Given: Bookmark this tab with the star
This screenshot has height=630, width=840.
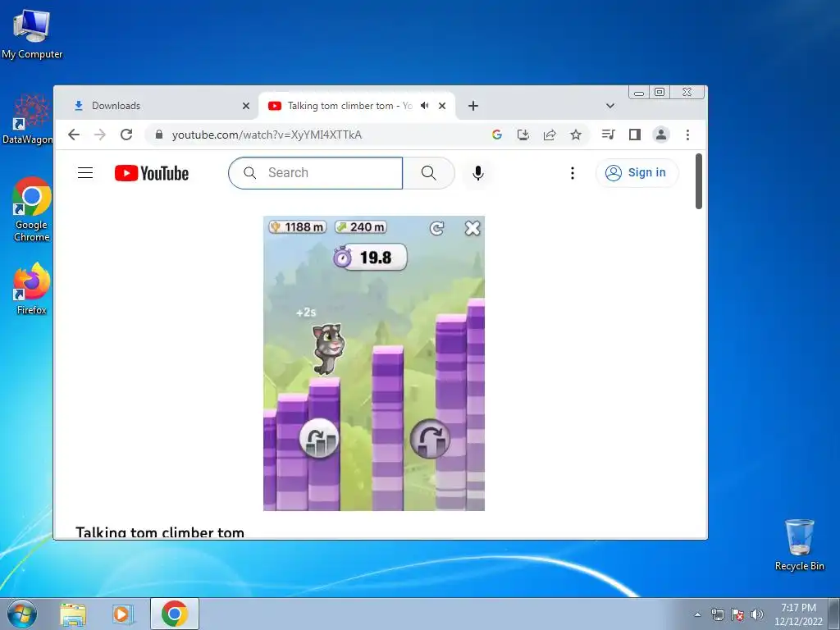Looking at the screenshot, I should tap(576, 135).
